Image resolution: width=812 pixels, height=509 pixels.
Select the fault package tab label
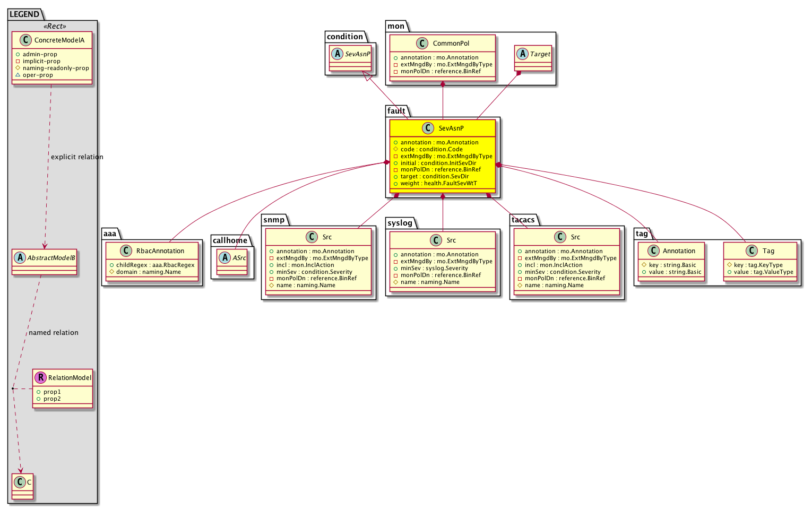point(396,111)
